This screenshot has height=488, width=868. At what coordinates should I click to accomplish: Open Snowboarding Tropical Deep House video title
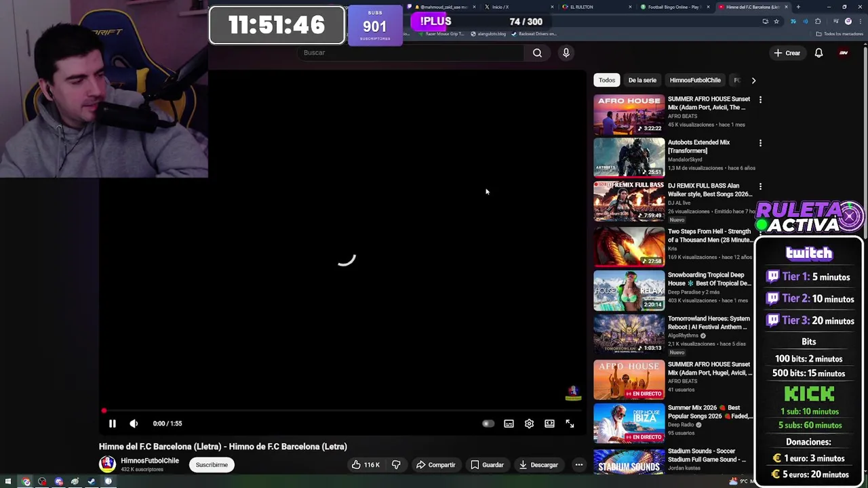point(709,279)
